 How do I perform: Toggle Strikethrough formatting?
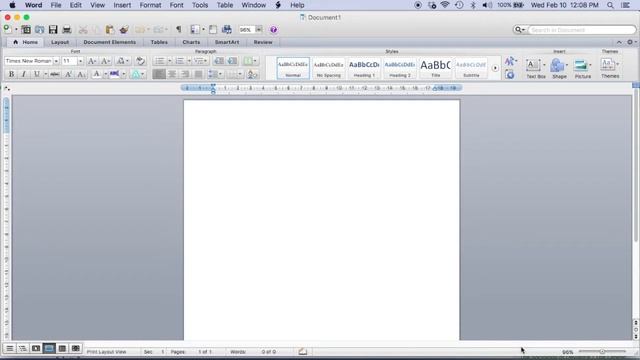click(55, 74)
